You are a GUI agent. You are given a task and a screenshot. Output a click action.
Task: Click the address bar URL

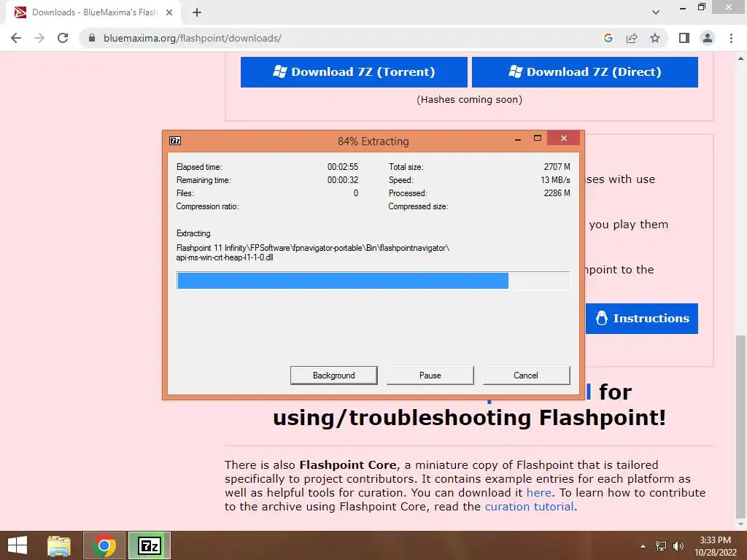click(x=193, y=38)
